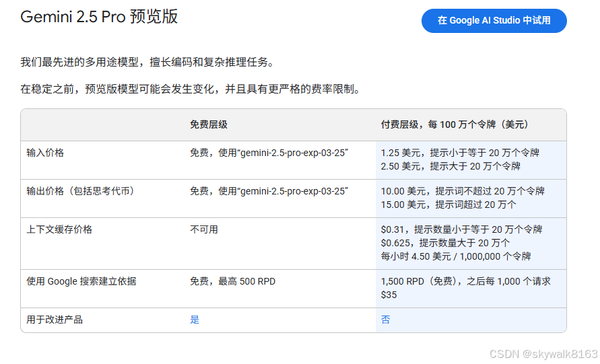Click the 10.00 美元 output price line
Viewport: 600px width, 364px height.
[x=463, y=191]
